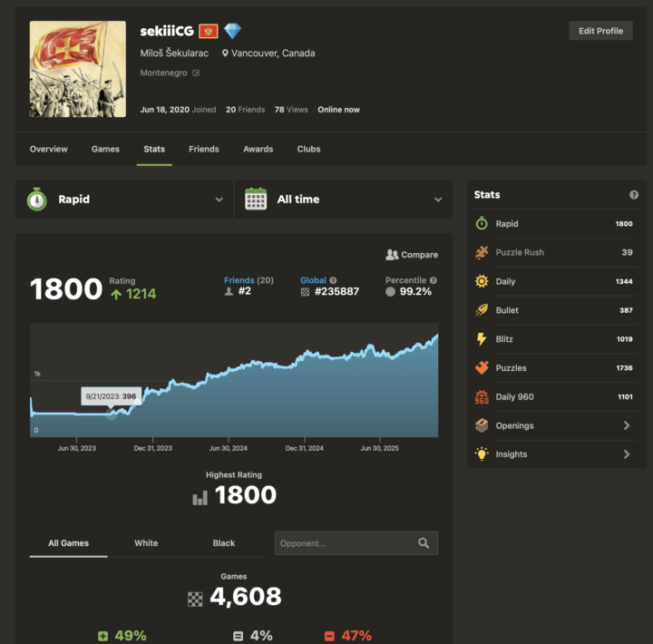
Task: Click the rating change 1214
Action: click(x=141, y=294)
